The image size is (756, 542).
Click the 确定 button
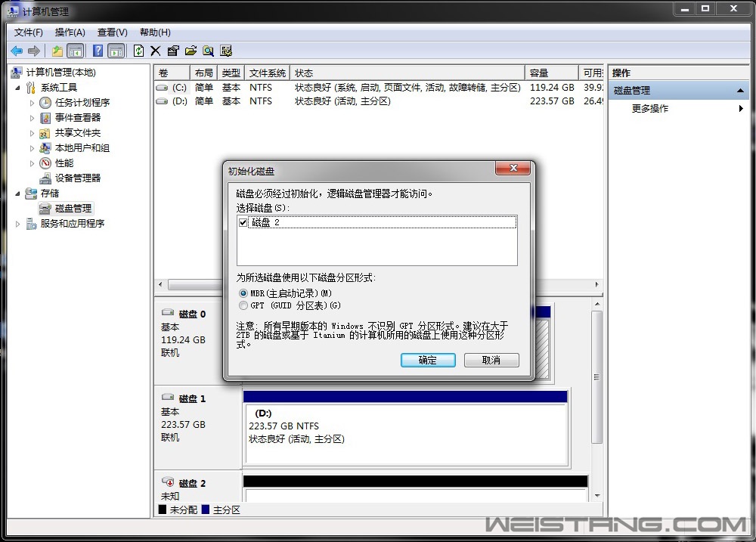(x=428, y=361)
